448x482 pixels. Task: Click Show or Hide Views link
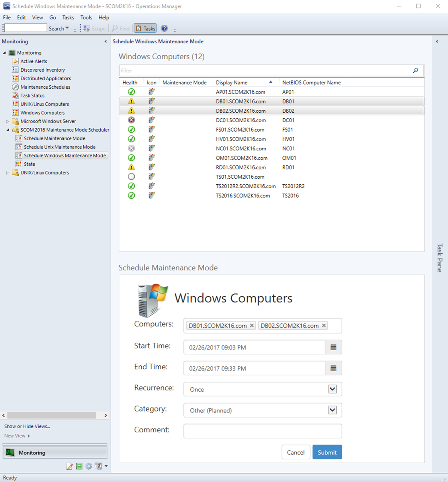[x=27, y=426]
